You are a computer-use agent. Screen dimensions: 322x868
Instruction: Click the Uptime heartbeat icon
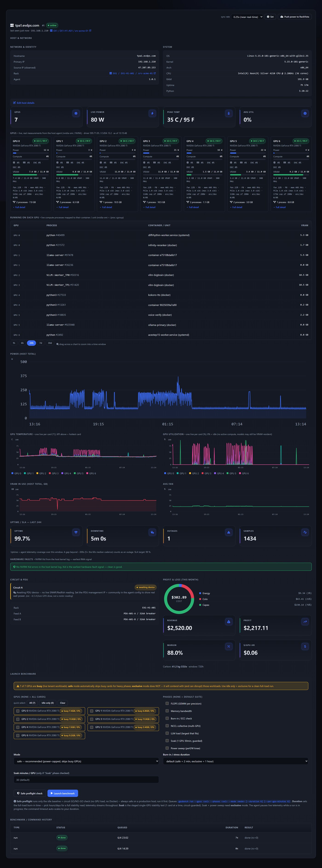click(x=76, y=532)
